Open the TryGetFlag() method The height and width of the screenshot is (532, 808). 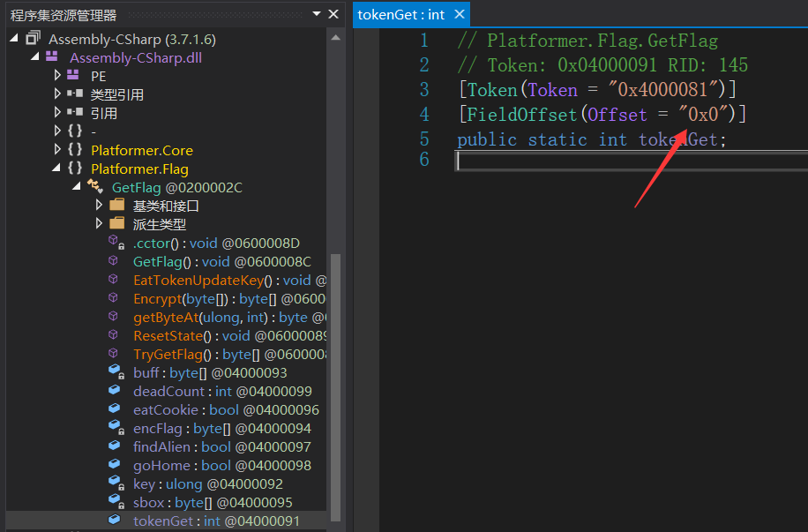coord(229,355)
